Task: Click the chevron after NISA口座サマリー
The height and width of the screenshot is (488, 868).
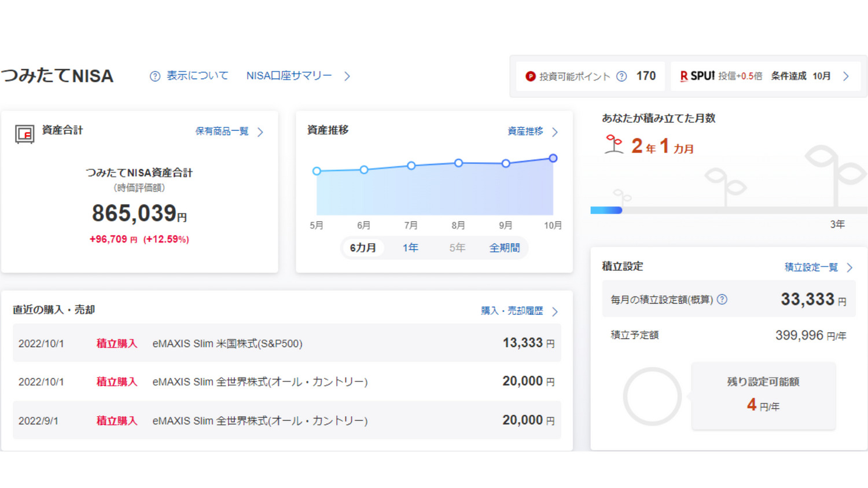Action: point(347,76)
